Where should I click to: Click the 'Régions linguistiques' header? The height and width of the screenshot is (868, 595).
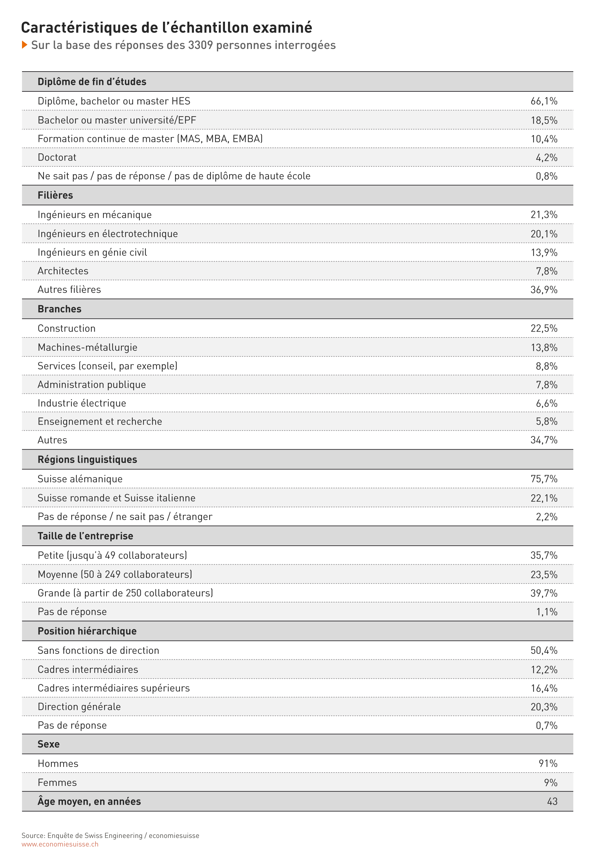pos(297,459)
